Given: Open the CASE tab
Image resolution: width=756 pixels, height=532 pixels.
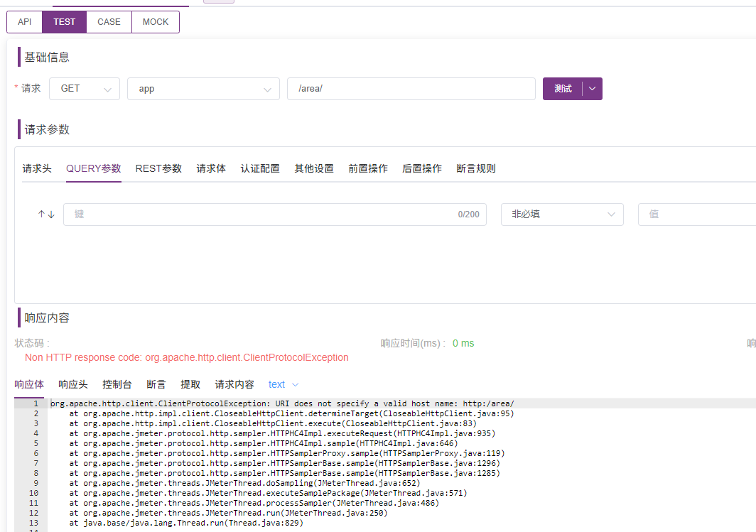Looking at the screenshot, I should pyautogui.click(x=109, y=22).
